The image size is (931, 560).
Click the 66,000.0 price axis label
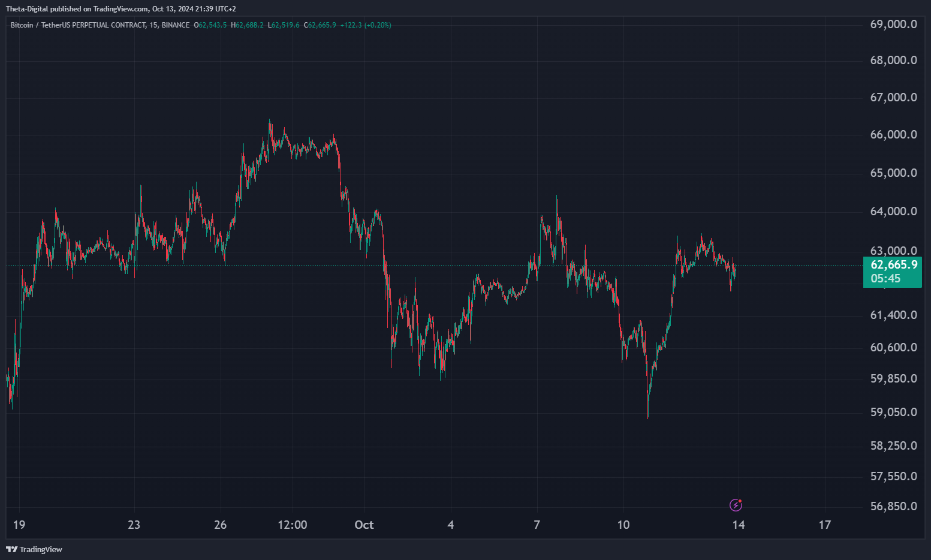(x=893, y=134)
